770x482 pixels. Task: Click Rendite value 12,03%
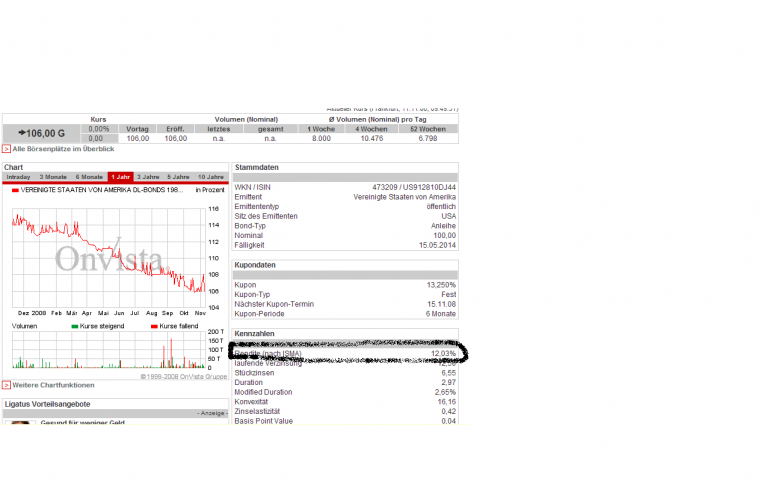(x=443, y=353)
